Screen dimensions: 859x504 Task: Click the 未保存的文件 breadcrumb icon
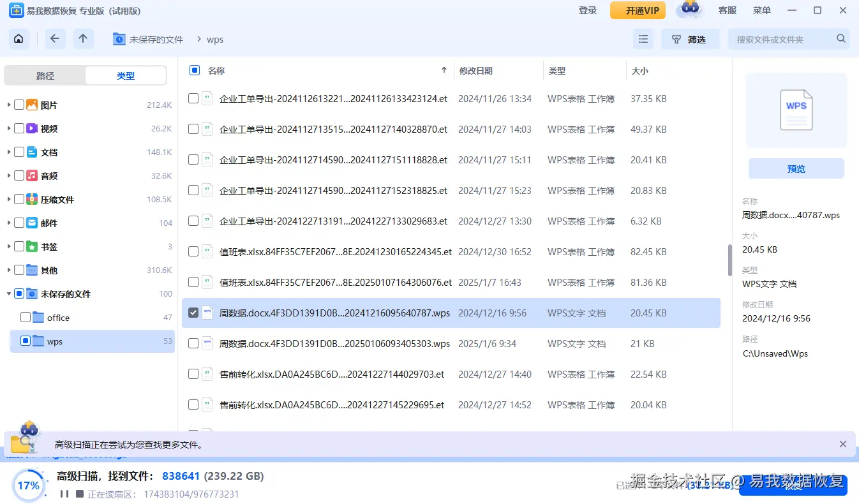coord(119,39)
